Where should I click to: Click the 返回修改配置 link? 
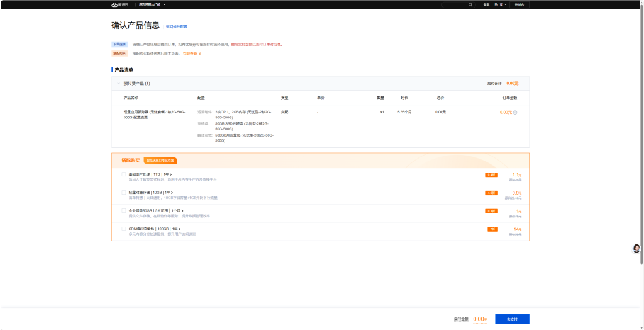(177, 26)
